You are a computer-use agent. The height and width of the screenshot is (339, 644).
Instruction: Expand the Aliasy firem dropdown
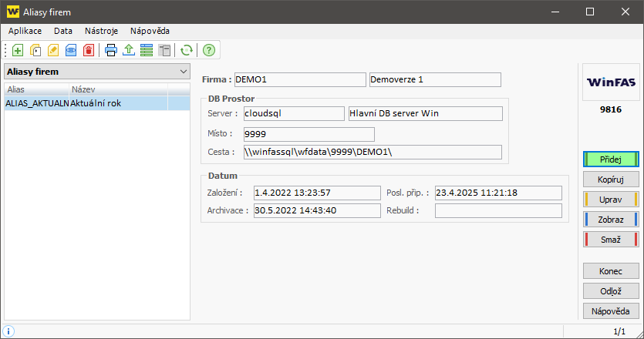click(x=183, y=72)
